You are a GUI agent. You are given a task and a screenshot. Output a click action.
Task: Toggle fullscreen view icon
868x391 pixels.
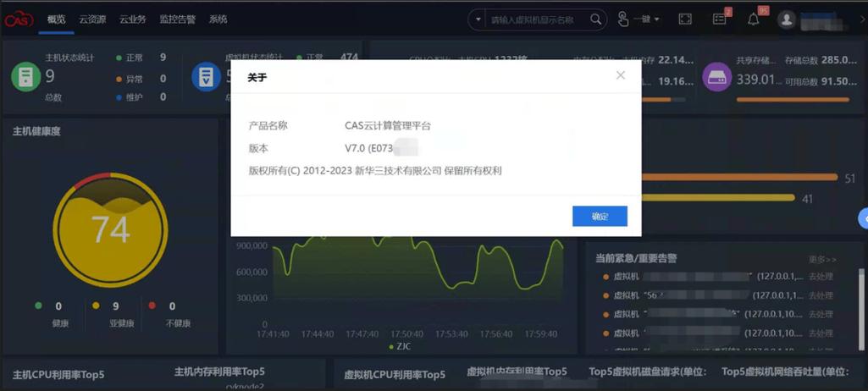tap(685, 19)
